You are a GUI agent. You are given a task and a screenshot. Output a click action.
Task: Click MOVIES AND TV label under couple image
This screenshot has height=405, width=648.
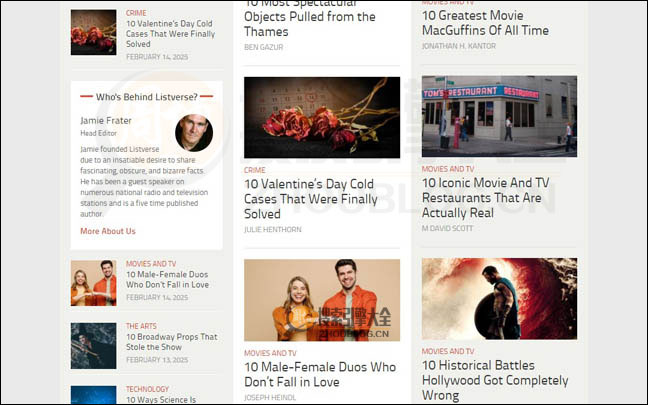(270, 353)
